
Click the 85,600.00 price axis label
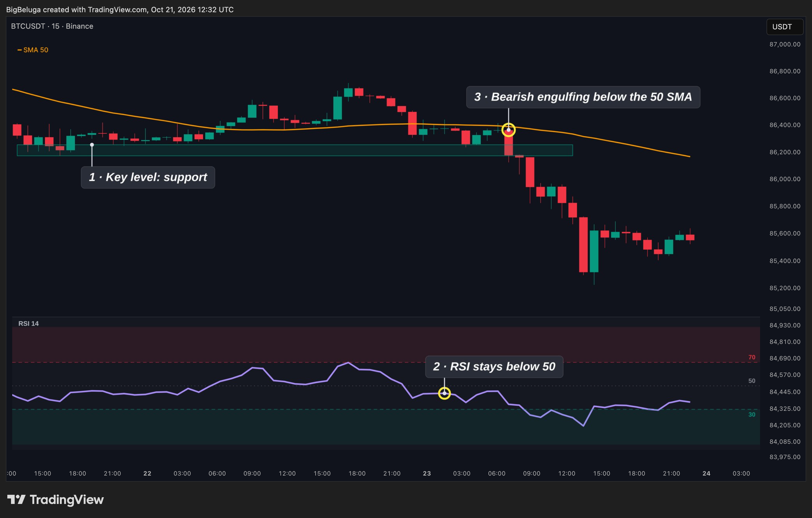[x=785, y=233]
